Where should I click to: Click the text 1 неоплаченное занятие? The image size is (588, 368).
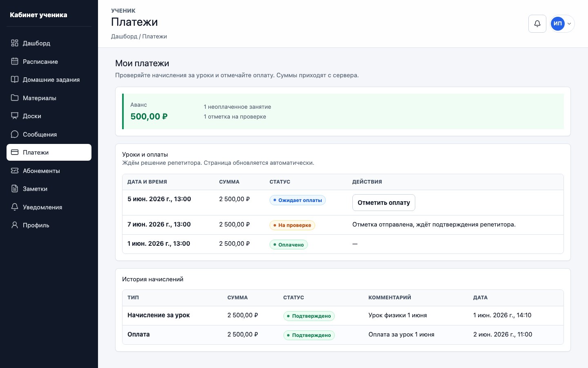pyautogui.click(x=237, y=107)
